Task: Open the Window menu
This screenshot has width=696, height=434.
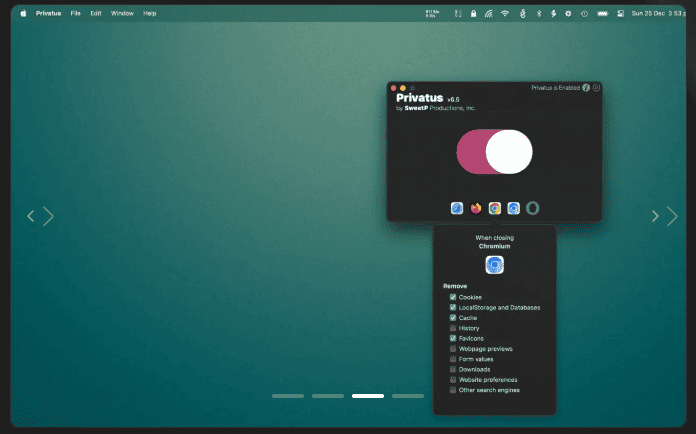Action: click(122, 13)
